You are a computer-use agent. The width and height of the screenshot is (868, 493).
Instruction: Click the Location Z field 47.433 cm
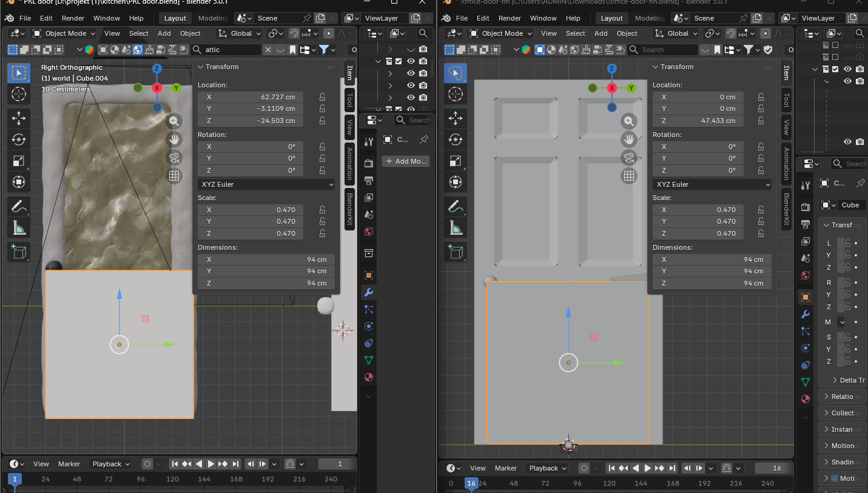[x=698, y=121]
